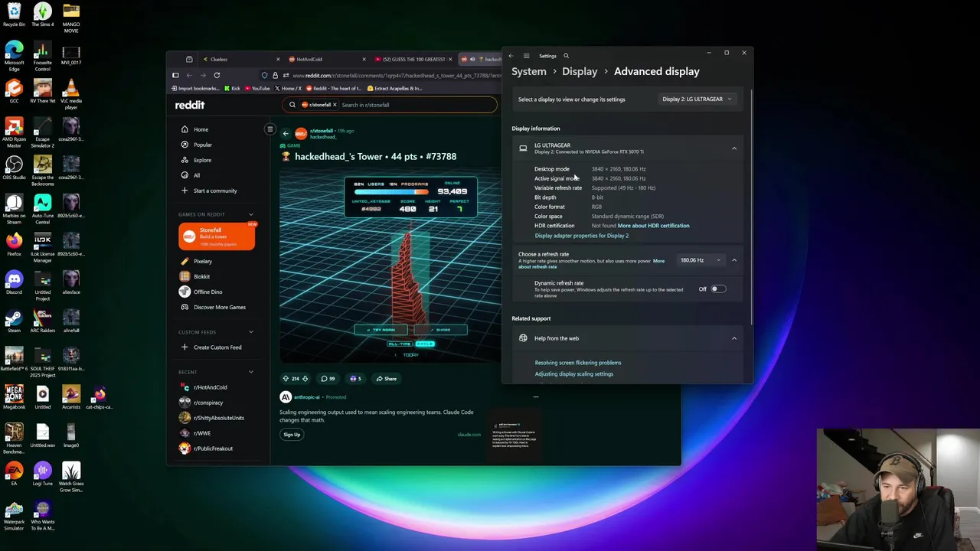Viewport: 980px width, 551px height.
Task: Click the downvote arrow on the post
Action: point(305,378)
